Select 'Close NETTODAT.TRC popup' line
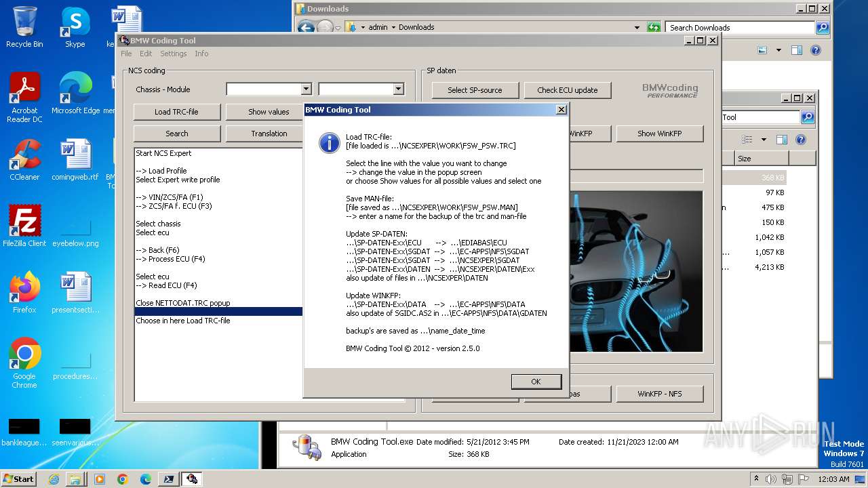 [182, 303]
